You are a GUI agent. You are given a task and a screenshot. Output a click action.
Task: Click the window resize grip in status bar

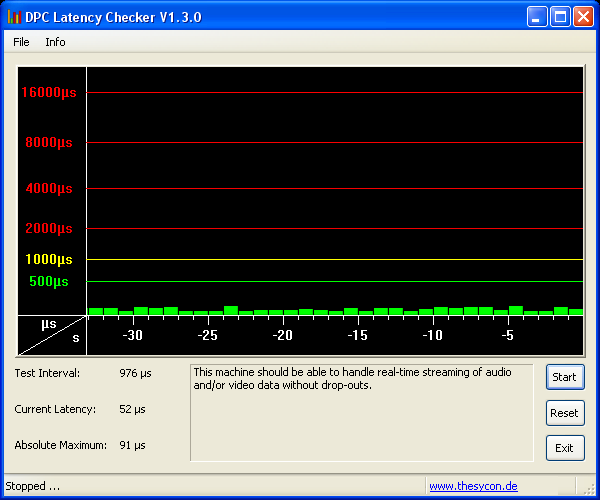589,489
